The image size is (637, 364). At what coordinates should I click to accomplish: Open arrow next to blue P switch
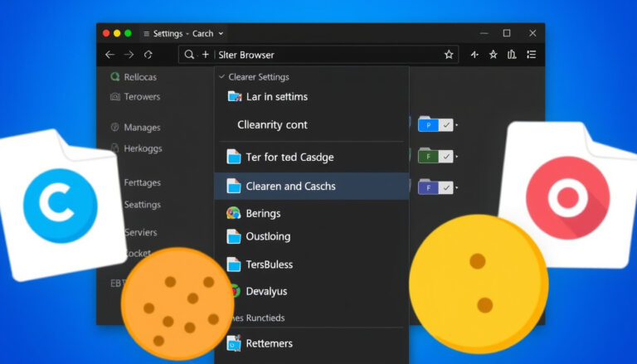tap(457, 125)
